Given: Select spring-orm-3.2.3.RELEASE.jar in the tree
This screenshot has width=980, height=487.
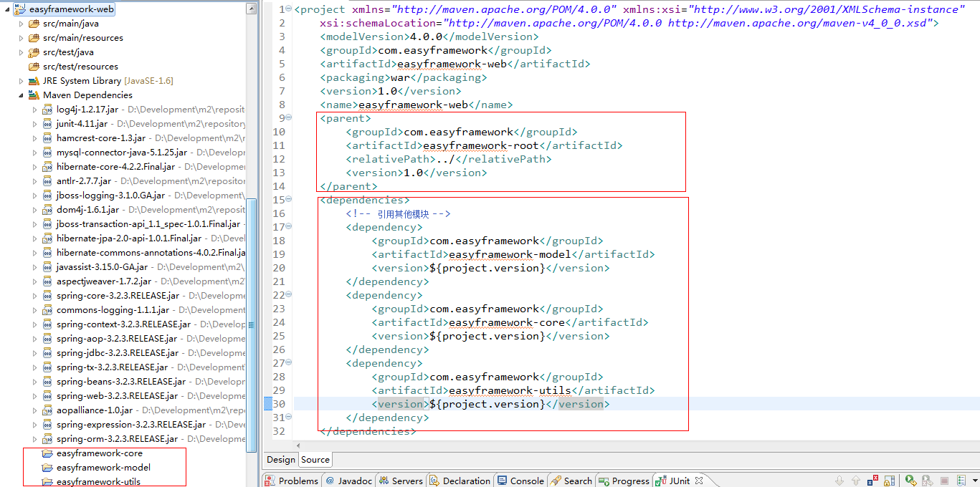Looking at the screenshot, I should click(x=117, y=439).
